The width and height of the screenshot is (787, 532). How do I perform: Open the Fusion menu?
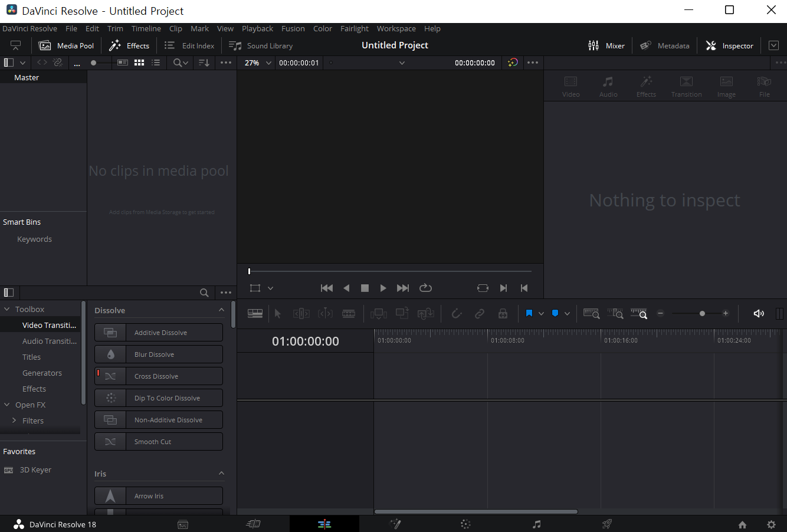[293, 28]
